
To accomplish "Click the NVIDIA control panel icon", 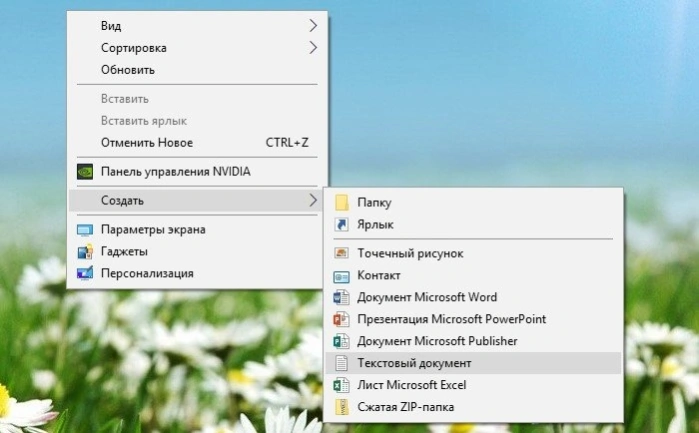I will [85, 172].
